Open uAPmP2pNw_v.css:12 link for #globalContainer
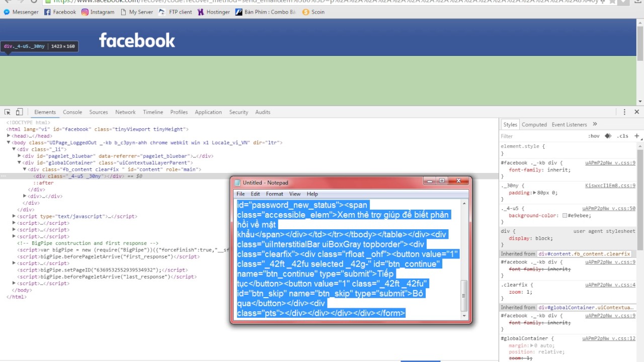Screen dimensions: 644x362 609,338
